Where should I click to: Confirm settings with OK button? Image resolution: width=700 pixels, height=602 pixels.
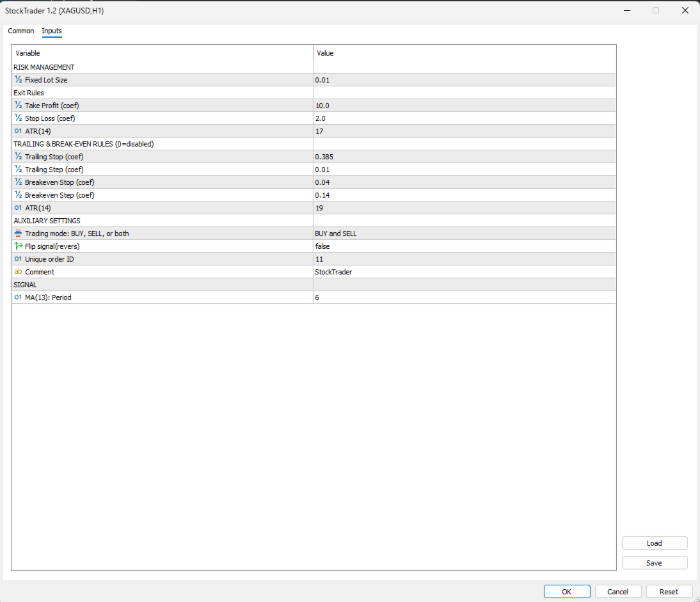tap(567, 592)
